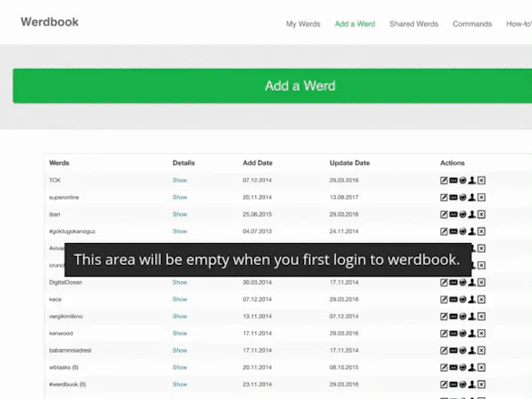
Task: Click update date 08.10.2015
Action: point(344,367)
